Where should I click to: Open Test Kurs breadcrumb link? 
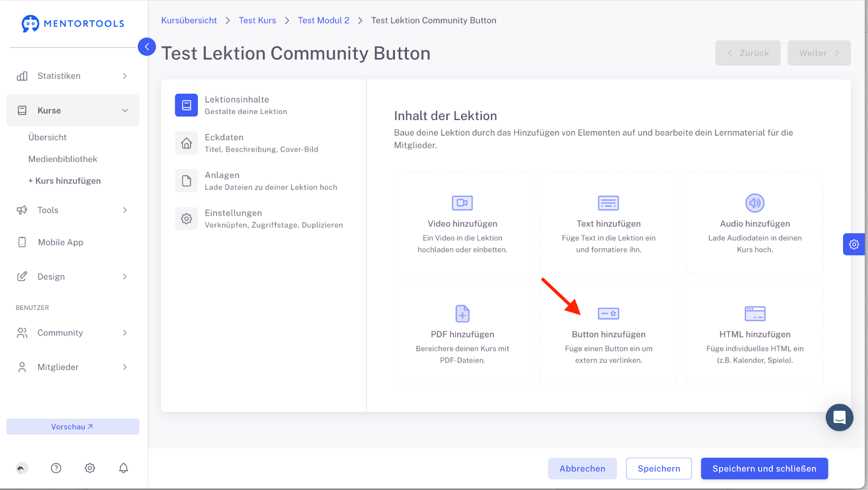click(x=257, y=20)
